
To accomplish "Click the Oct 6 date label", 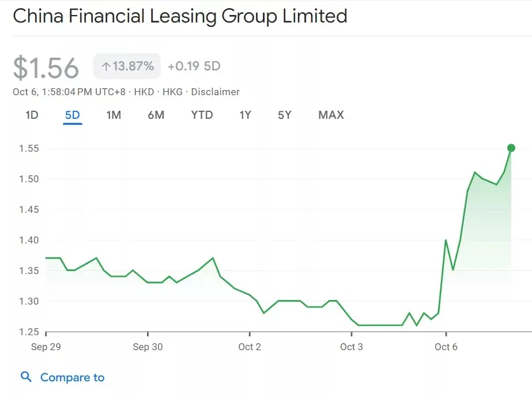I will [x=446, y=347].
